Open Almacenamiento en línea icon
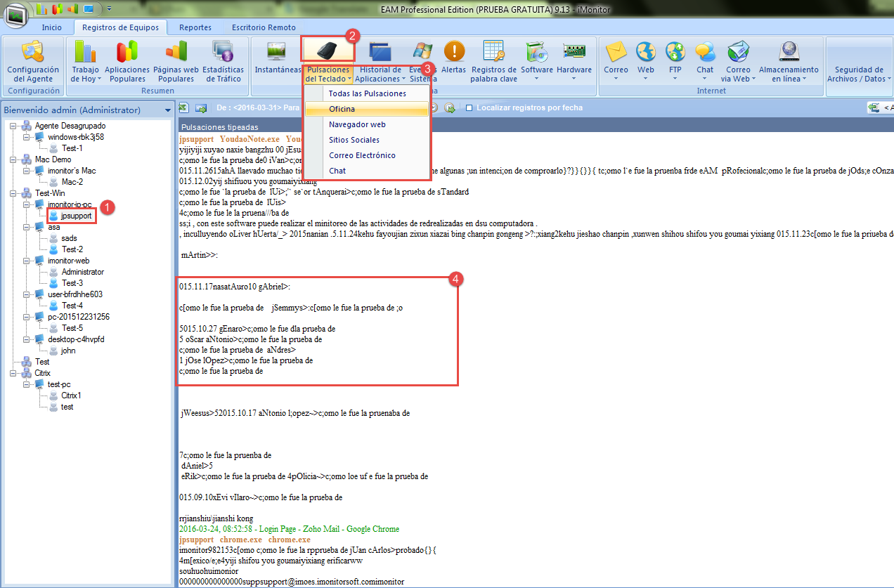Screen dimensions: 894x588 point(789,53)
